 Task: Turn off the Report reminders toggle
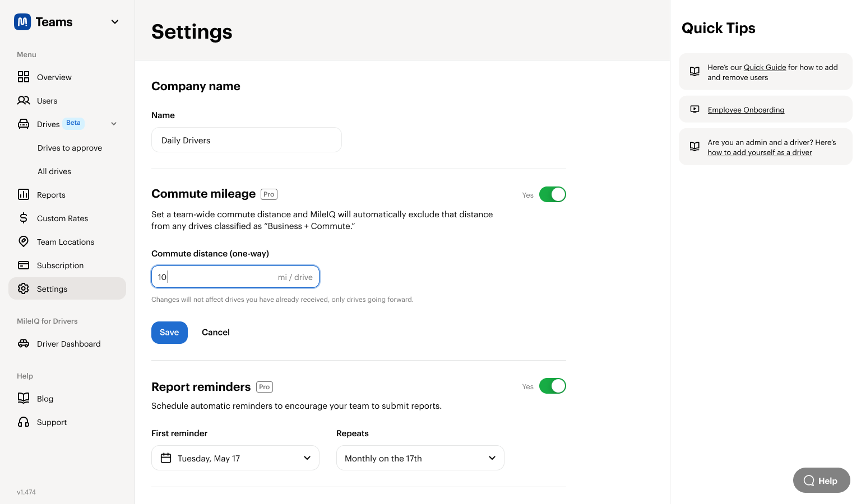(553, 386)
